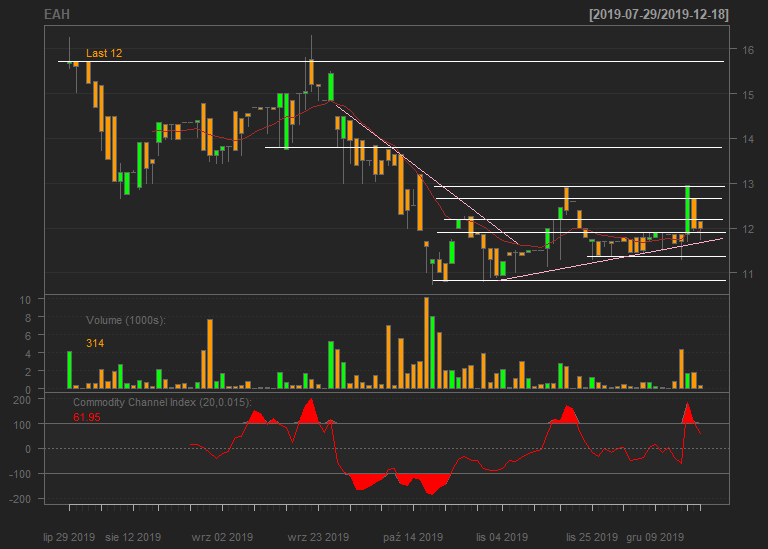Click date label 'sie 12 2019'
The height and width of the screenshot is (549, 768).
click(133, 537)
